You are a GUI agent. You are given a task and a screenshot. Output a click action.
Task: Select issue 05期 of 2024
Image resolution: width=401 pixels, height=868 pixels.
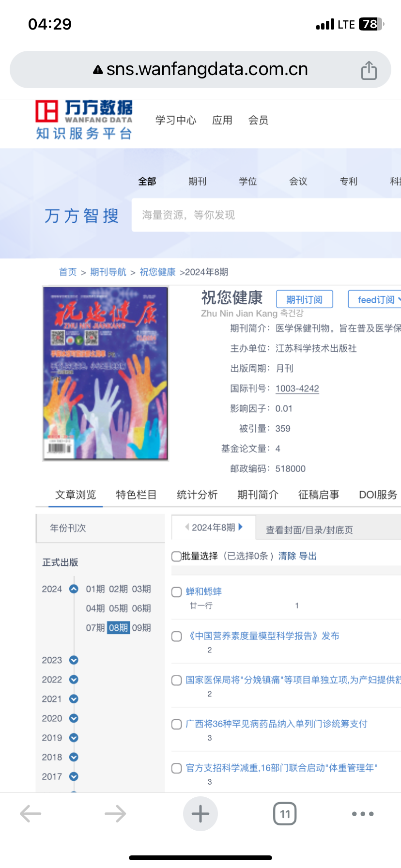coord(118,608)
